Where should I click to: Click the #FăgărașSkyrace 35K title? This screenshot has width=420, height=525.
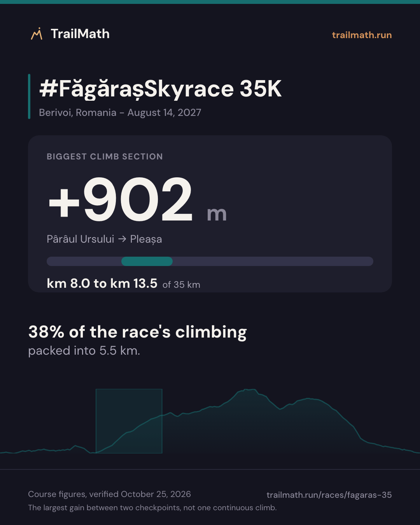[160, 89]
